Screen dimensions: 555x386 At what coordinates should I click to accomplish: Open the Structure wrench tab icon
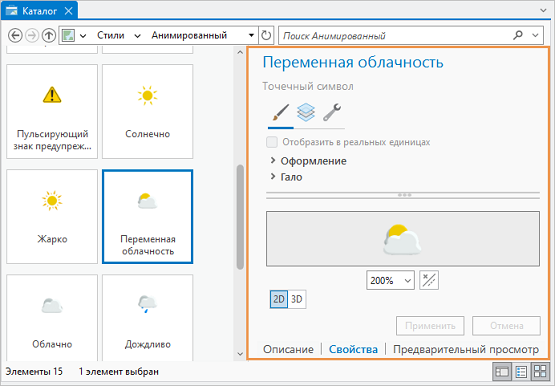coord(332,113)
